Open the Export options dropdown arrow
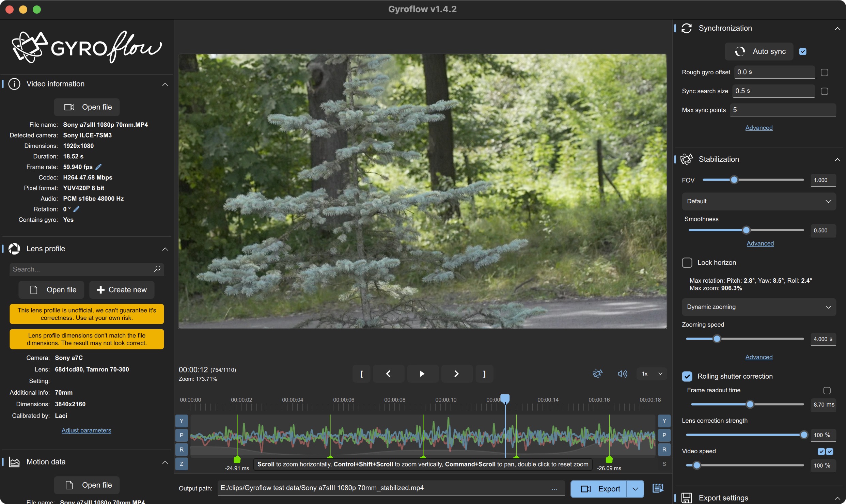 (x=635, y=489)
